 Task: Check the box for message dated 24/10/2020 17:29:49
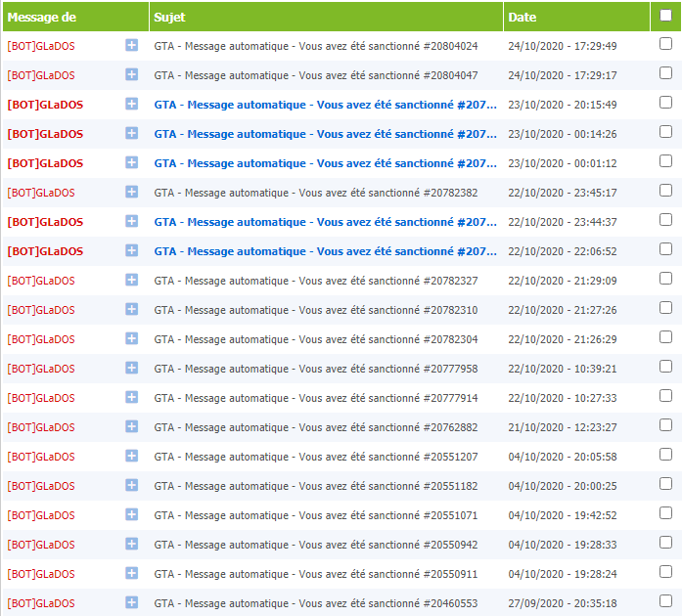pos(665,43)
